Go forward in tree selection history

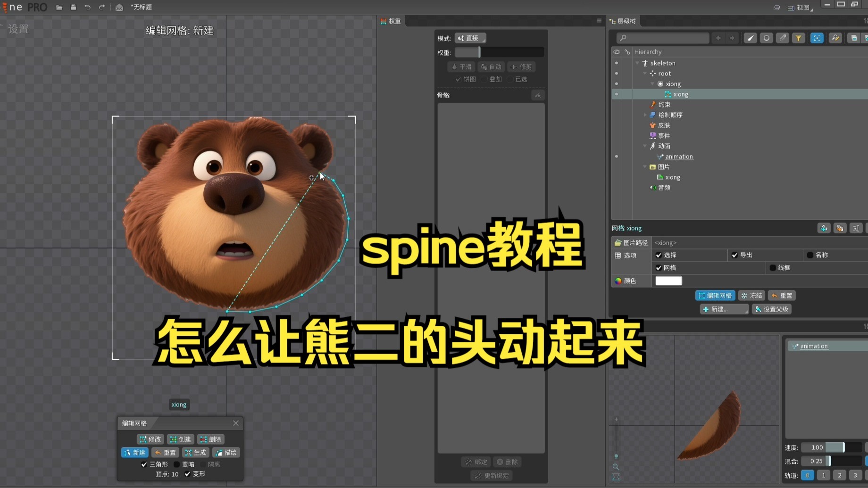point(732,38)
